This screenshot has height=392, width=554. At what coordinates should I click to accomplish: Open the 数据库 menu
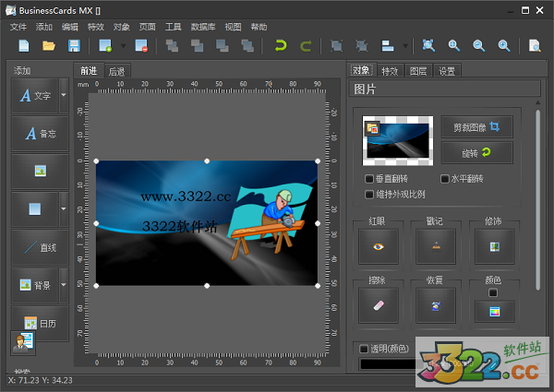[203, 27]
